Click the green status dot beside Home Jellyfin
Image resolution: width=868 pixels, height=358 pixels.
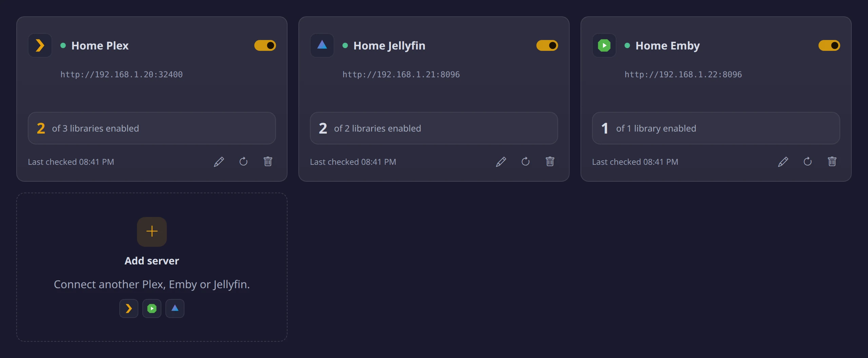pos(345,45)
